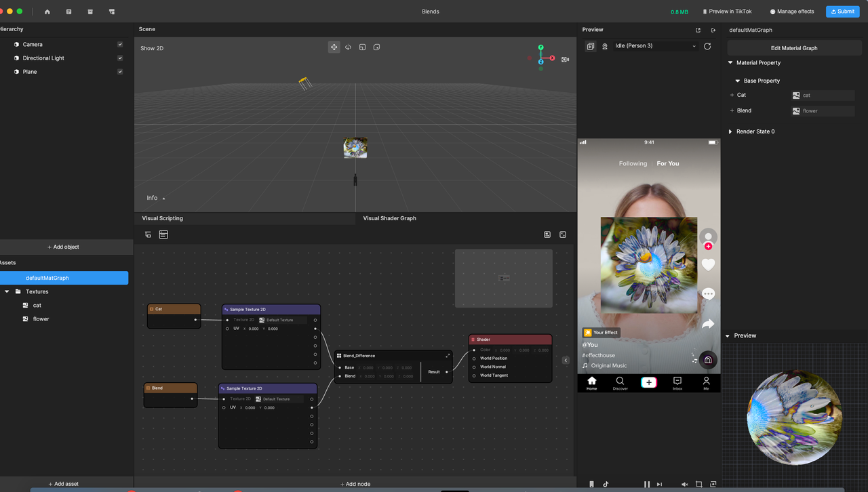Step to next frame in preview

(x=659, y=484)
